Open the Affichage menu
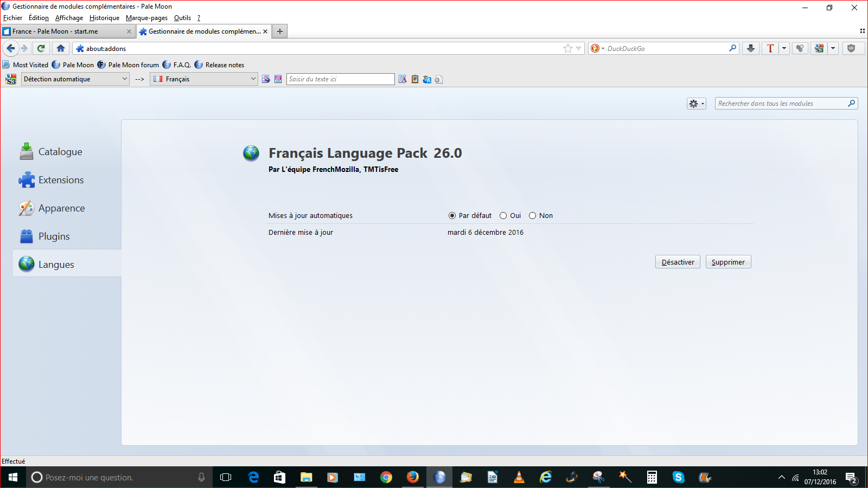The image size is (868, 488). click(69, 18)
